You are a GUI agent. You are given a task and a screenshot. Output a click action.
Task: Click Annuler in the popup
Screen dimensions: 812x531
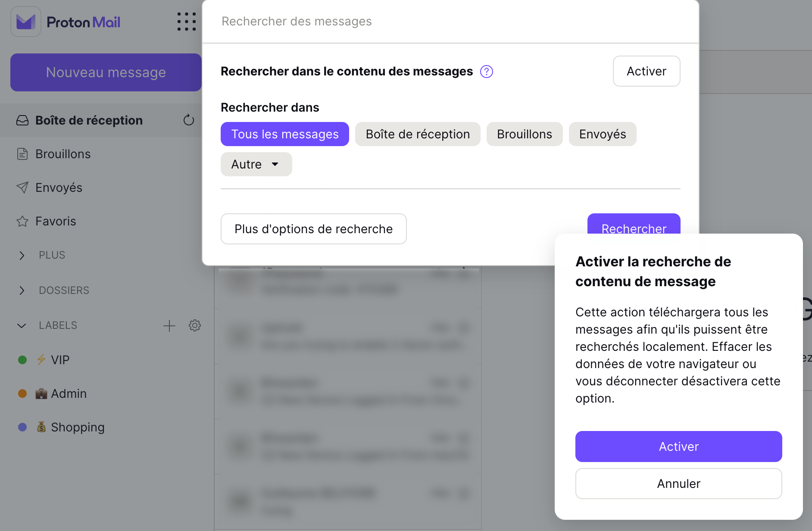679,484
